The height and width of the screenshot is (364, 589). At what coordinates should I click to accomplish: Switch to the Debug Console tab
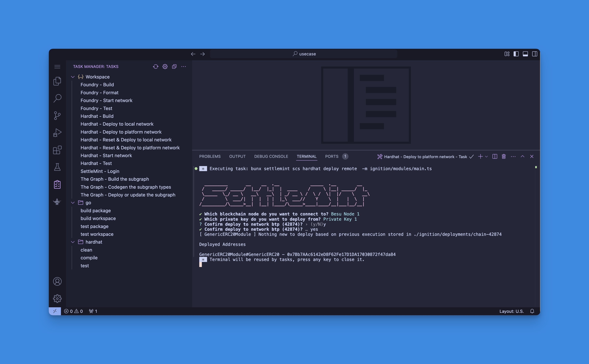[271, 156]
